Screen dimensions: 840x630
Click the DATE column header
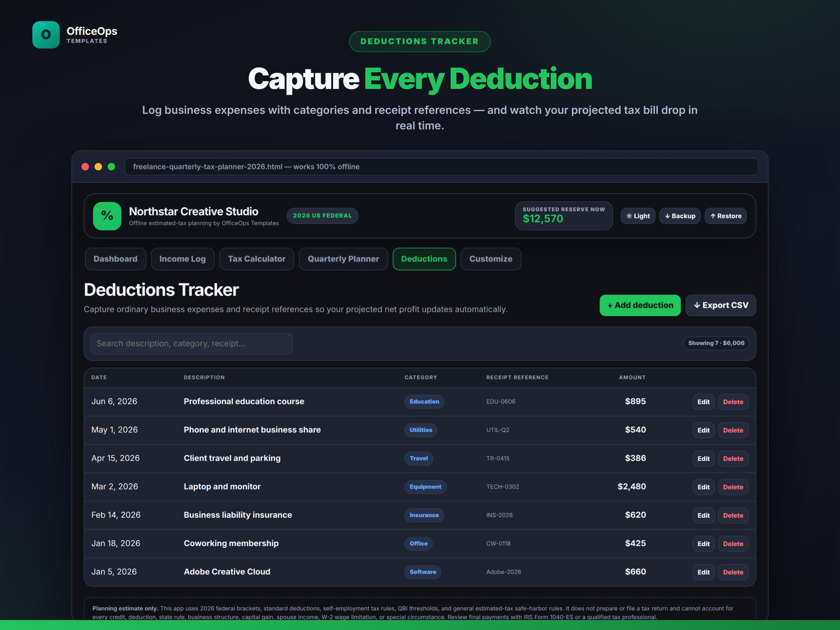99,377
